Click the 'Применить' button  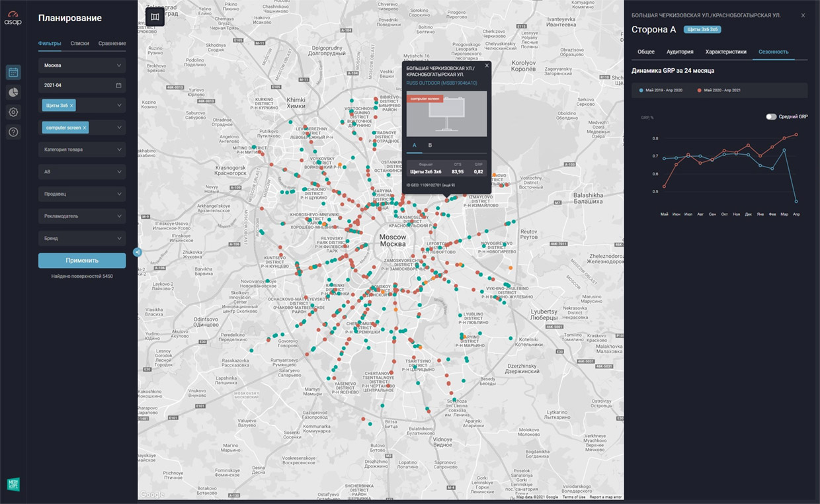(x=82, y=261)
